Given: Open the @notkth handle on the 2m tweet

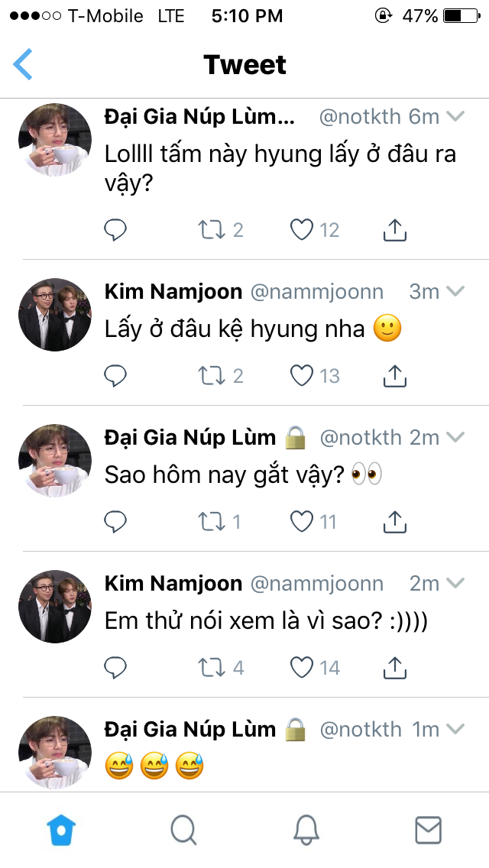Looking at the screenshot, I should (x=360, y=438).
